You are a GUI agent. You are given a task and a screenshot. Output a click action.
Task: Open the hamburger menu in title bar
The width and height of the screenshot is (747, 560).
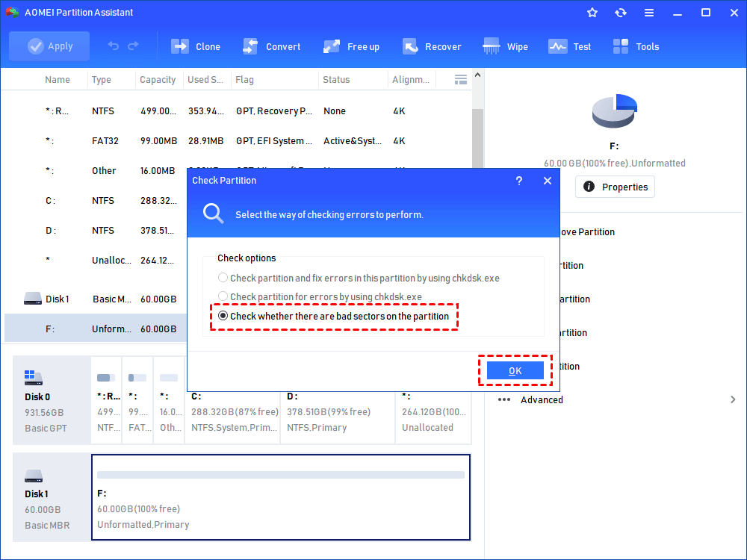click(x=649, y=13)
